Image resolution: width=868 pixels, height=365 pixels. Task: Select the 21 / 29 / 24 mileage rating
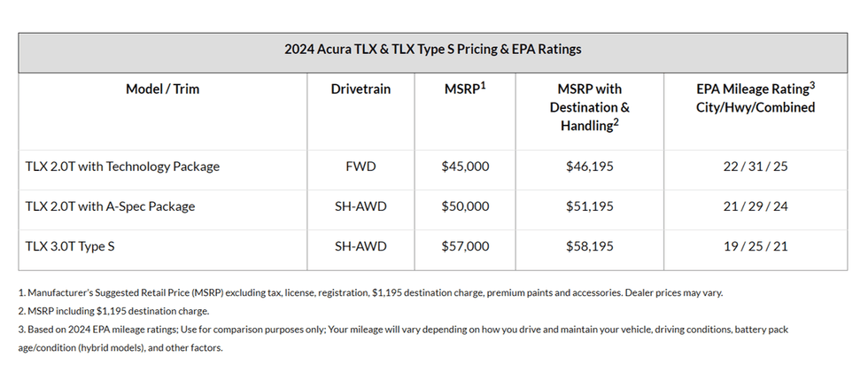[x=756, y=206]
